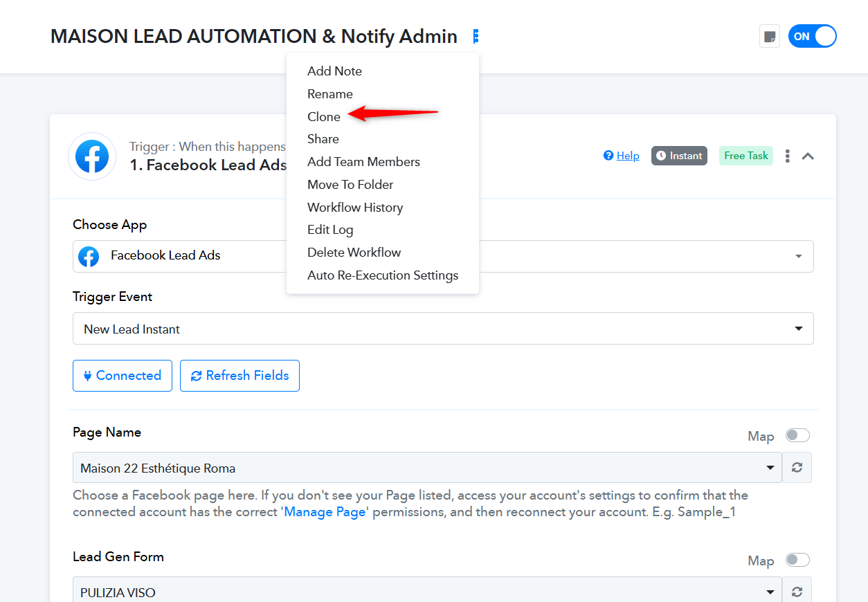Image resolution: width=868 pixels, height=602 pixels.
Task: Click the Instant trigger badge
Action: click(x=679, y=156)
